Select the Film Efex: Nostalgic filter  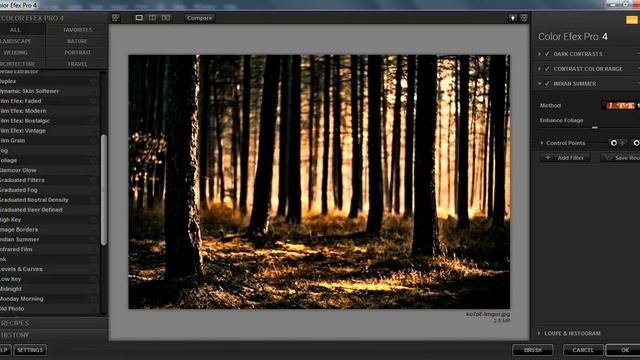[x=49, y=121]
